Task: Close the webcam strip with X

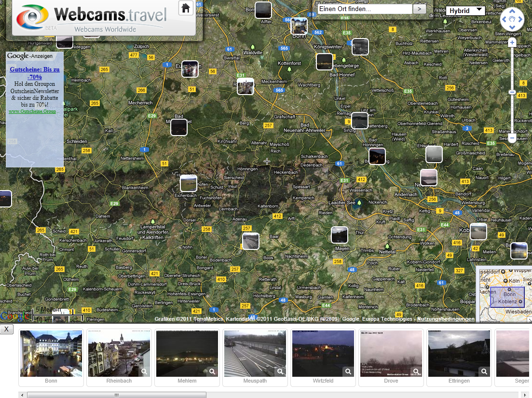Action: click(x=7, y=329)
